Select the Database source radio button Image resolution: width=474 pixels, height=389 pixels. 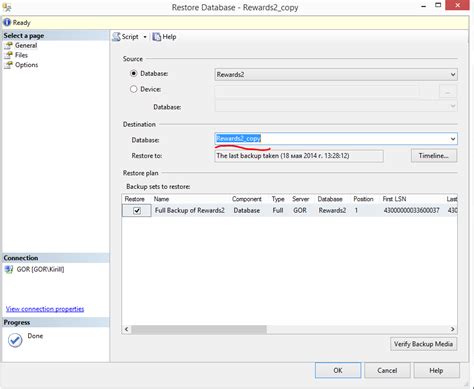tap(134, 73)
